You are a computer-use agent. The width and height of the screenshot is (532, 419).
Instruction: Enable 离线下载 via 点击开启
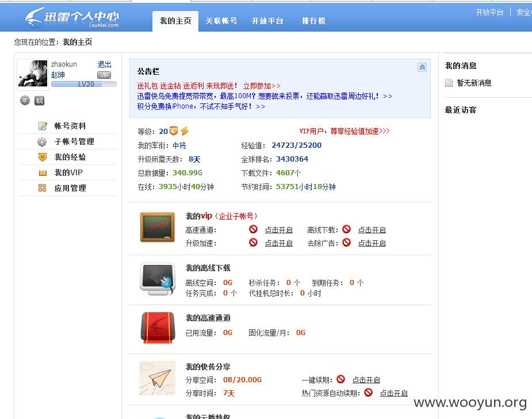tap(372, 230)
